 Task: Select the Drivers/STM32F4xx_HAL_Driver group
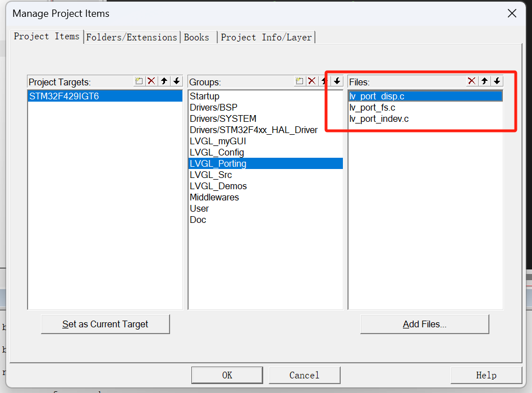pyautogui.click(x=254, y=130)
